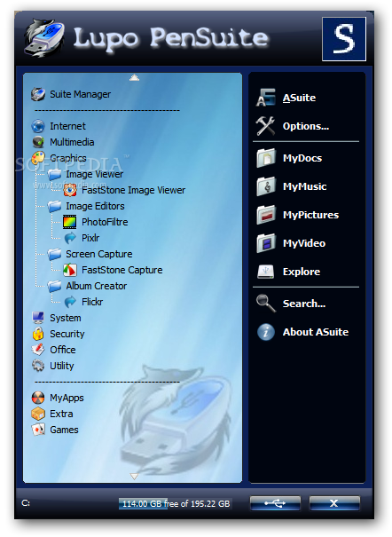
Task: Launch Pixlr entry
Action: tap(90, 238)
